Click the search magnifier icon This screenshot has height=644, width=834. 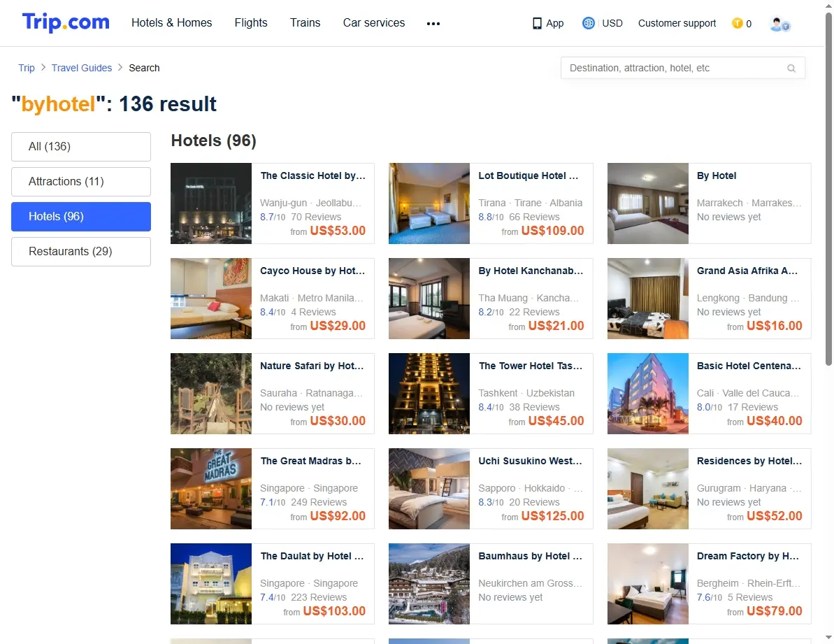791,68
